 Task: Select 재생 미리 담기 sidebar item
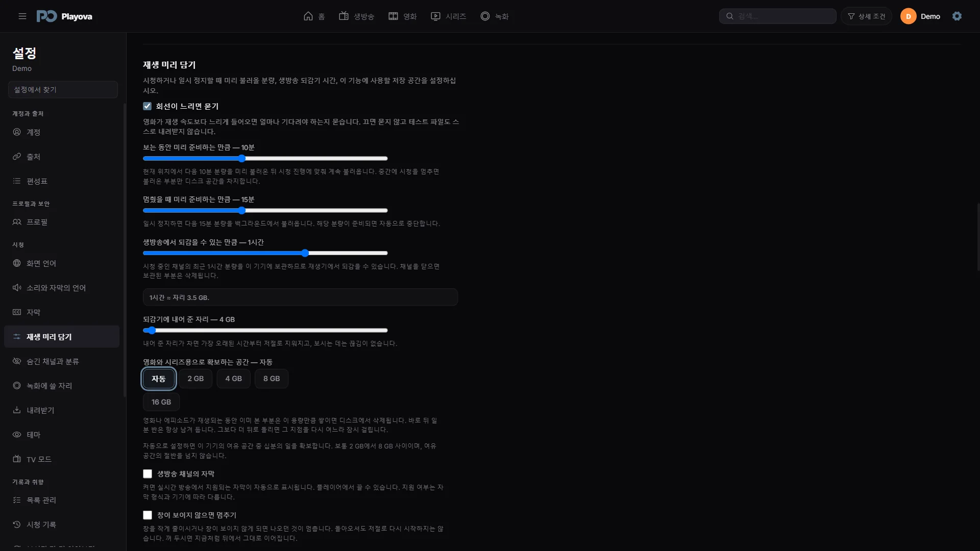(62, 337)
